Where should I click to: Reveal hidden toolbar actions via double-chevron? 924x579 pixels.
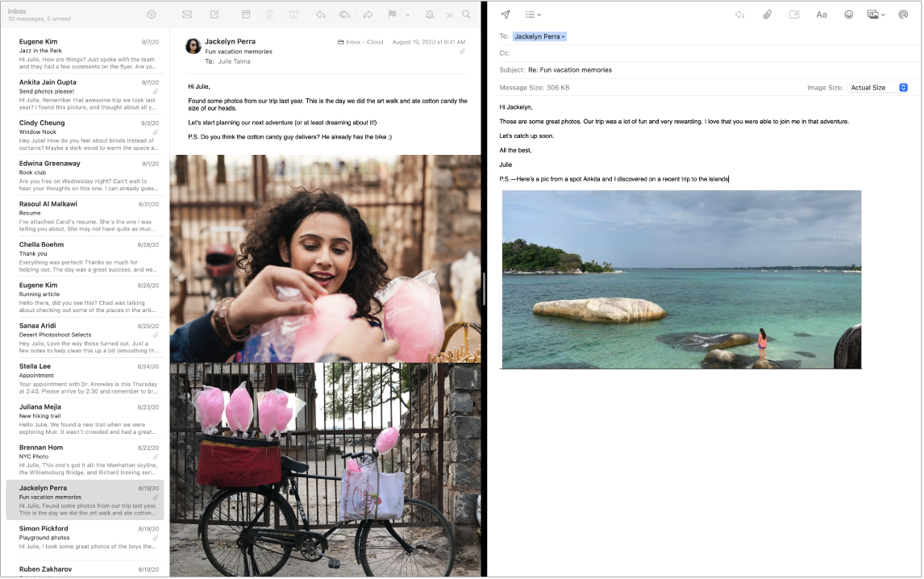pyautogui.click(x=449, y=14)
